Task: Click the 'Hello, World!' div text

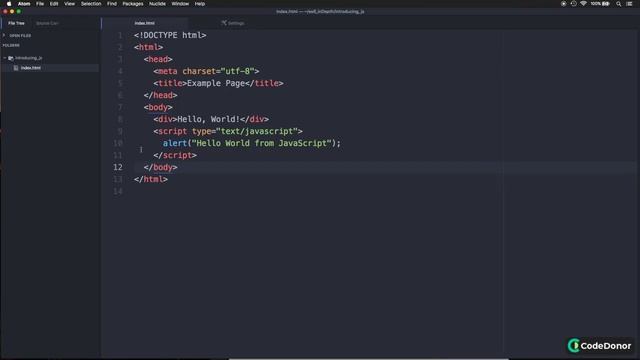Action: tap(208, 119)
